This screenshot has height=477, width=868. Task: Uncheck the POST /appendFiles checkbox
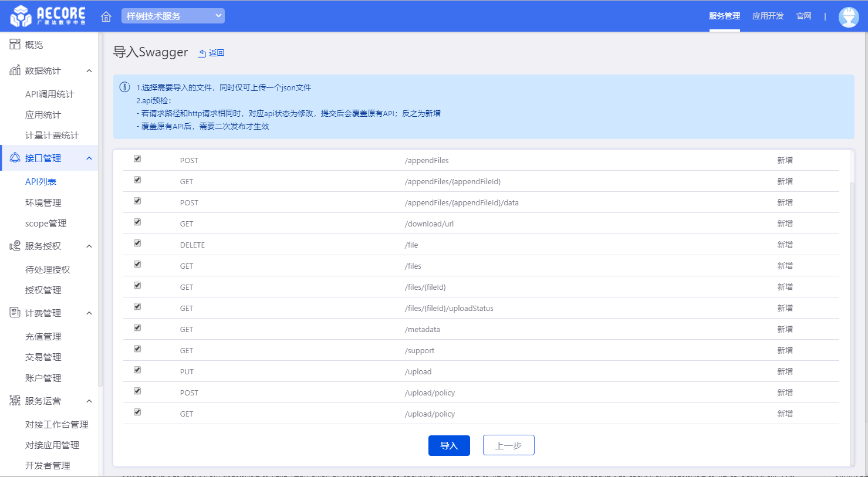click(137, 159)
